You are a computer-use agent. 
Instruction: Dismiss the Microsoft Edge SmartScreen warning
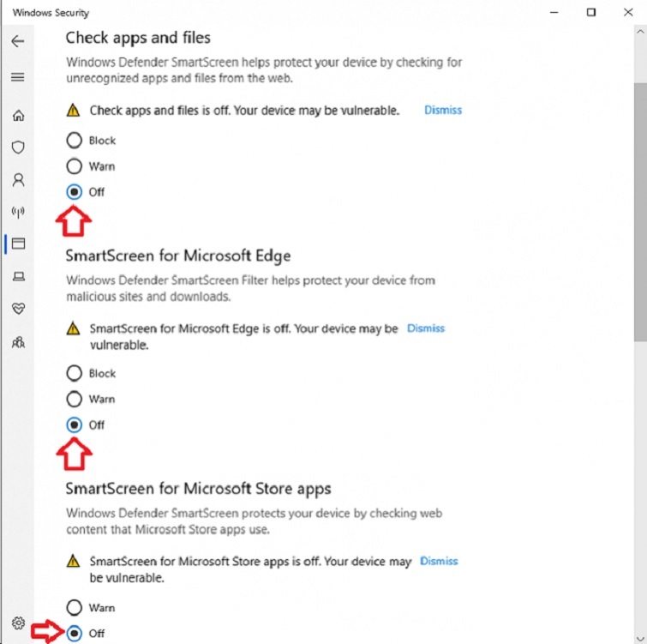(426, 328)
